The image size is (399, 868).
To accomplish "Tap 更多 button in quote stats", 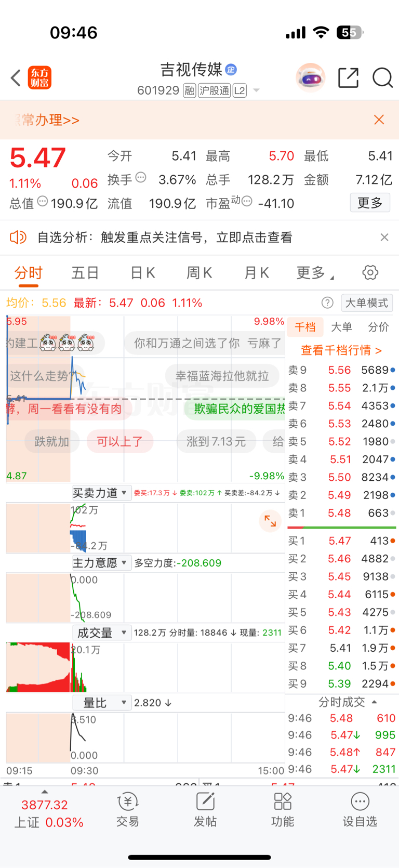I will [370, 203].
